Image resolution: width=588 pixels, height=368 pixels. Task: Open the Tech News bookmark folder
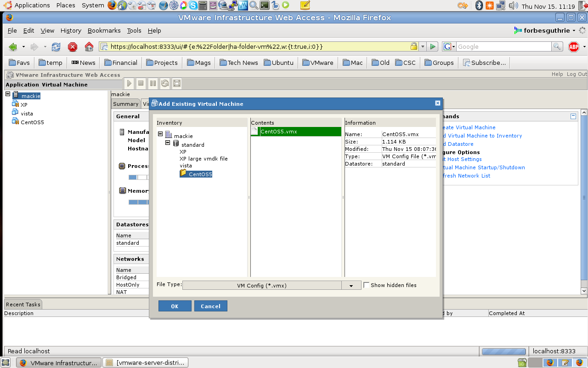pos(239,63)
